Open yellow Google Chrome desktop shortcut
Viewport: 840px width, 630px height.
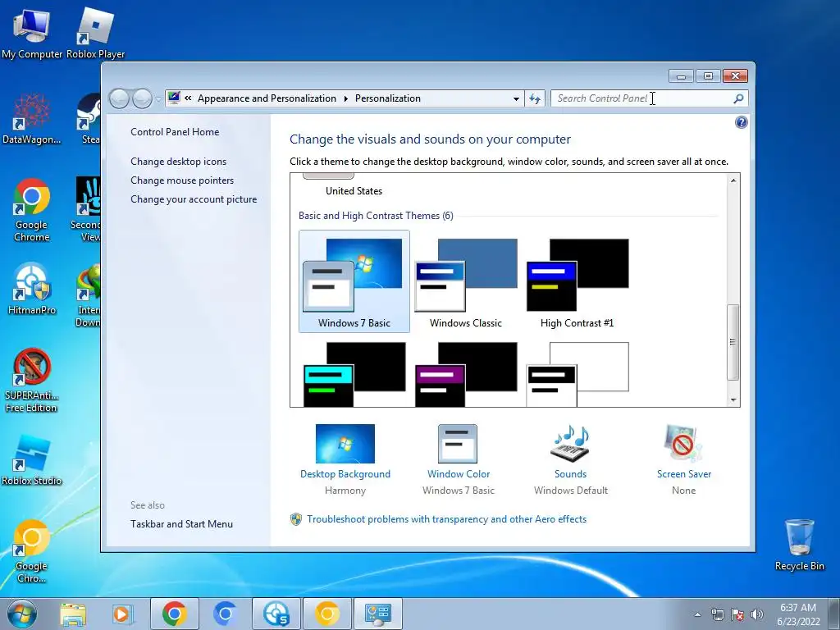pos(32,551)
